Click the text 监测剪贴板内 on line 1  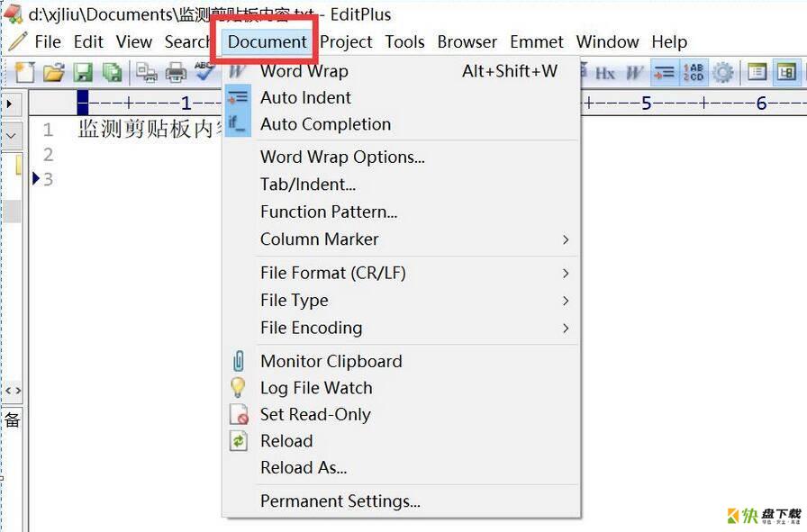point(147,129)
